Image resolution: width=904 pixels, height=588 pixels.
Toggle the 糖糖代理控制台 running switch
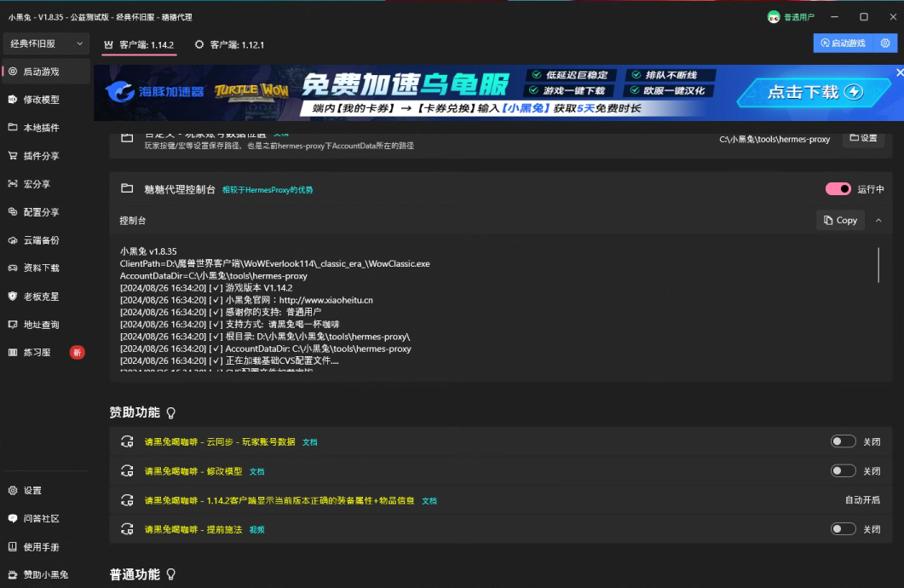tap(838, 189)
